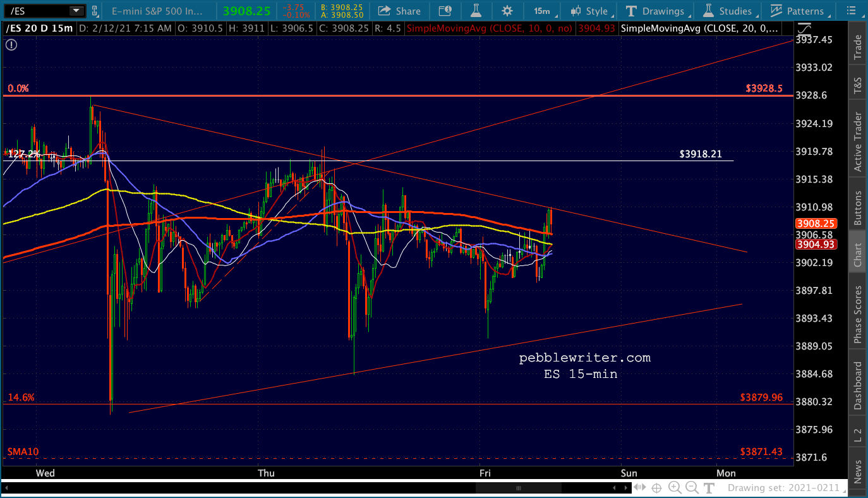Open the chart info card icon
Screen dimensions: 868x498
pyautogui.click(x=445, y=11)
